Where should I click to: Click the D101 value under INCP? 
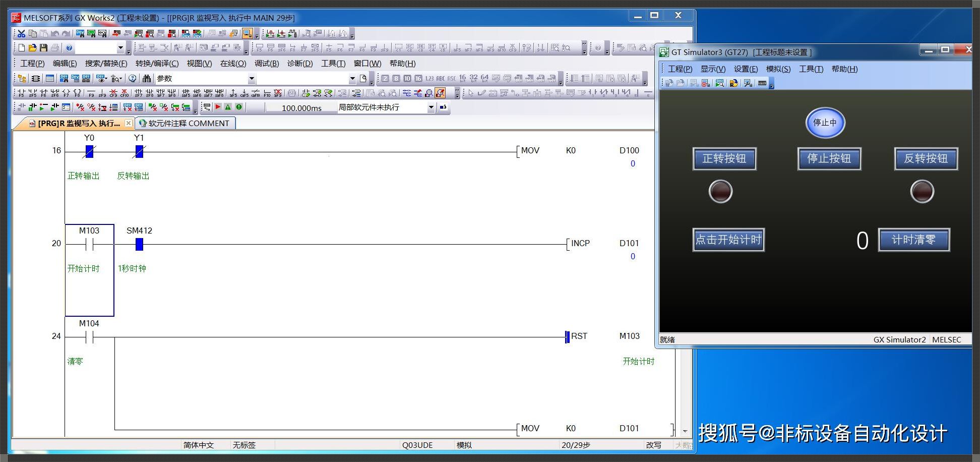click(x=633, y=256)
